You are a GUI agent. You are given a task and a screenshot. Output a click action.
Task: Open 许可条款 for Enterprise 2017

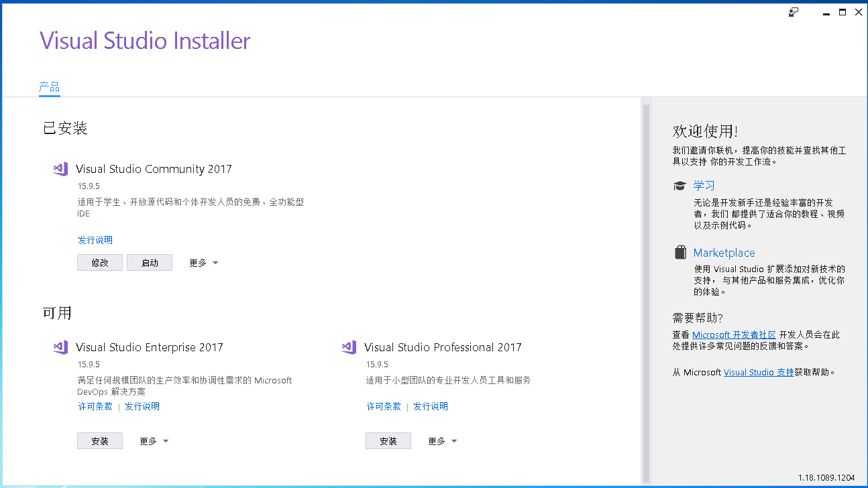95,406
